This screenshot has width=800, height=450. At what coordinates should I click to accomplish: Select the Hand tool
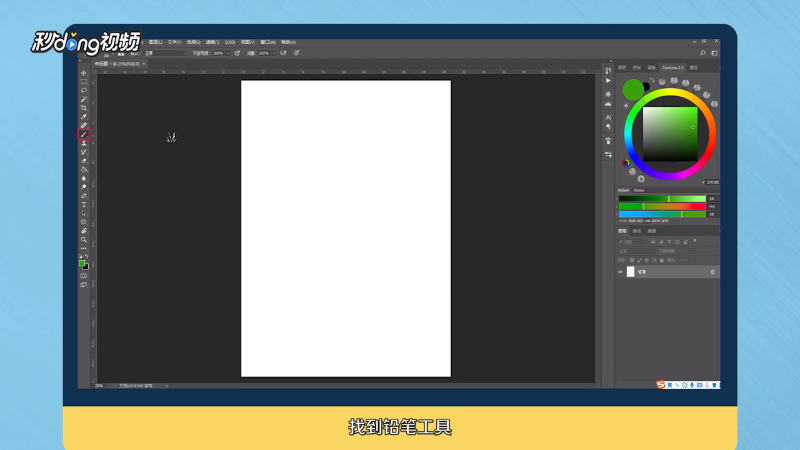pos(84,231)
